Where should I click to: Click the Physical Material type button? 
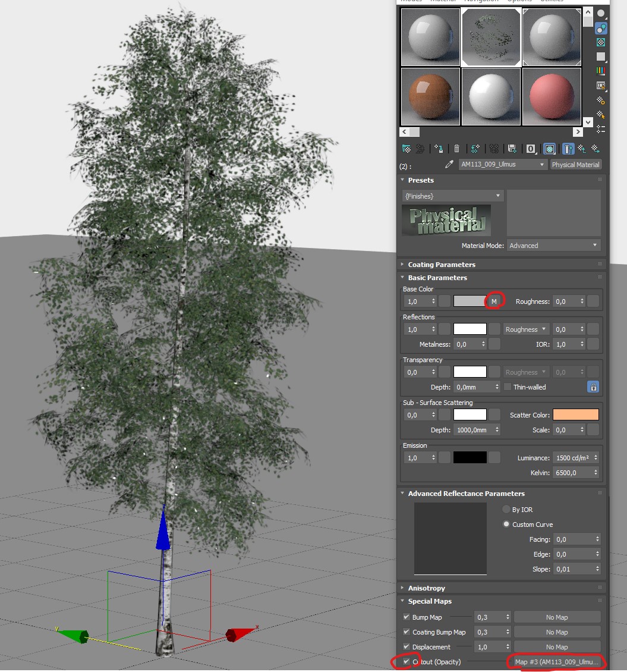(575, 165)
